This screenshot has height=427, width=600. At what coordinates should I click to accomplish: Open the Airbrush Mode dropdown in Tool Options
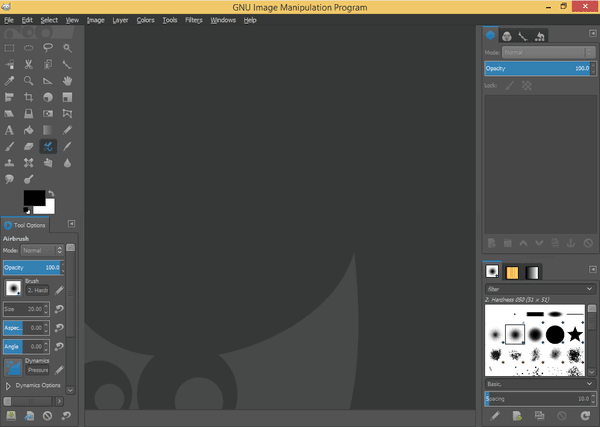coord(42,251)
